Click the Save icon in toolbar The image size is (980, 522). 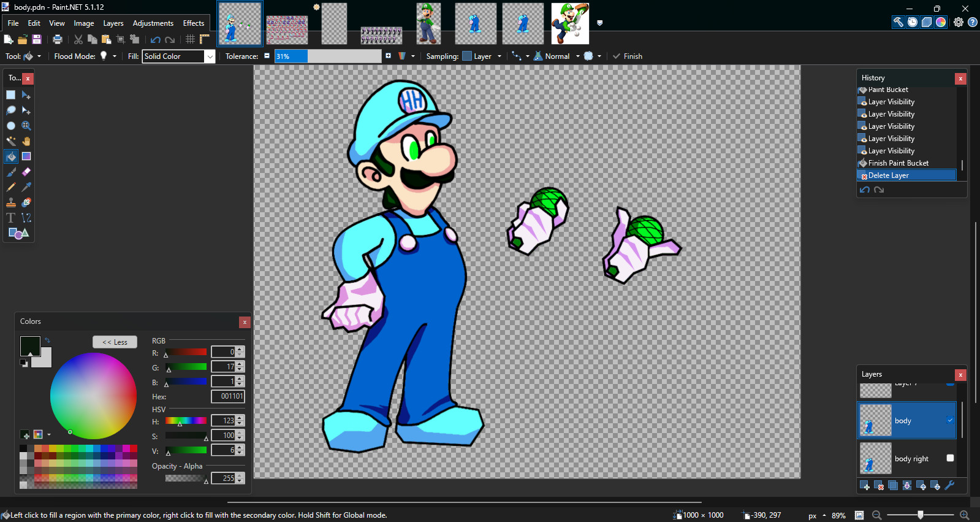point(37,39)
